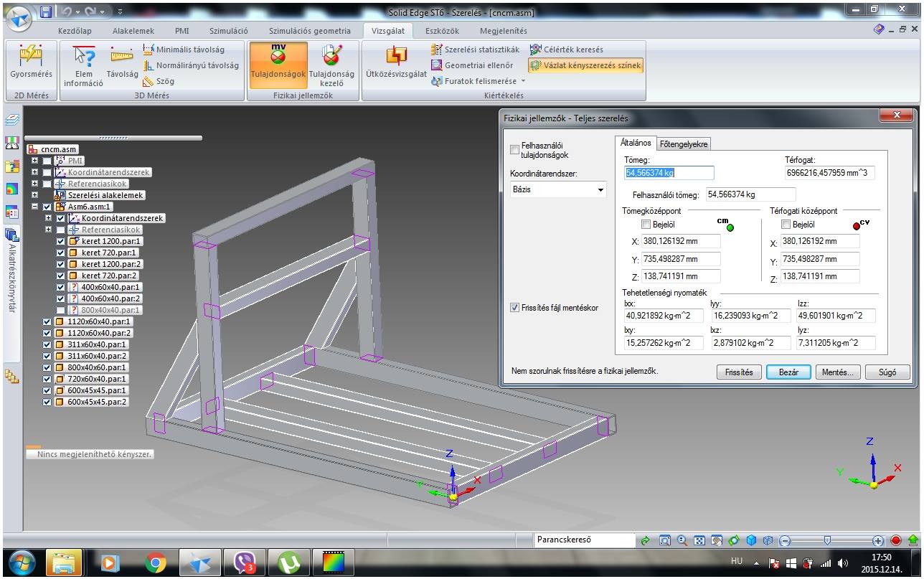924x579 pixels.
Task: Open the Eszközök ribbon tab
Action: tap(442, 31)
